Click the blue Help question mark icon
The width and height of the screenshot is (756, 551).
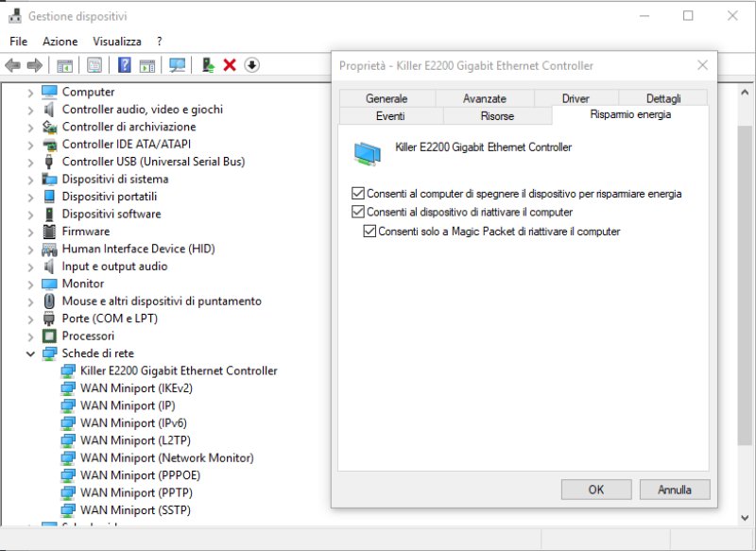pyautogui.click(x=125, y=65)
